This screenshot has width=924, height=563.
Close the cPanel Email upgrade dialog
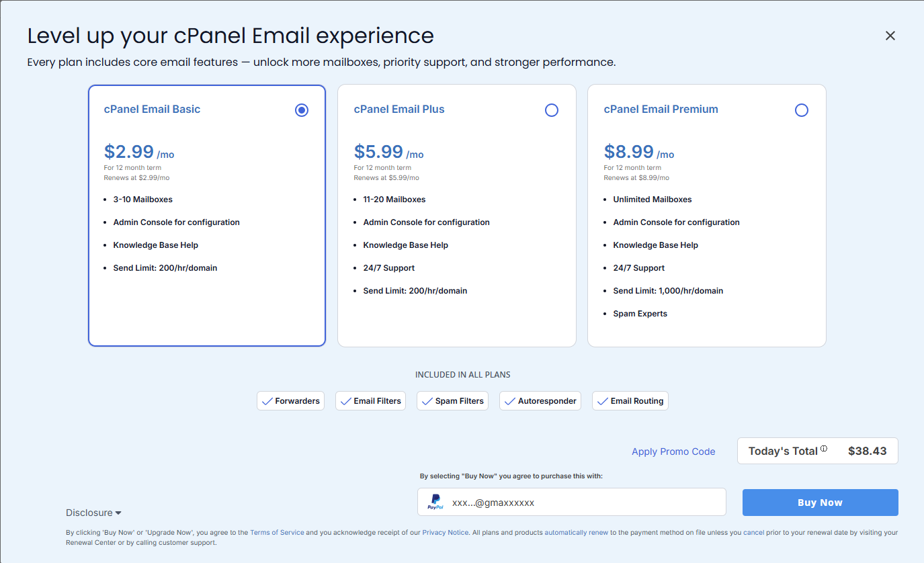[x=890, y=36]
